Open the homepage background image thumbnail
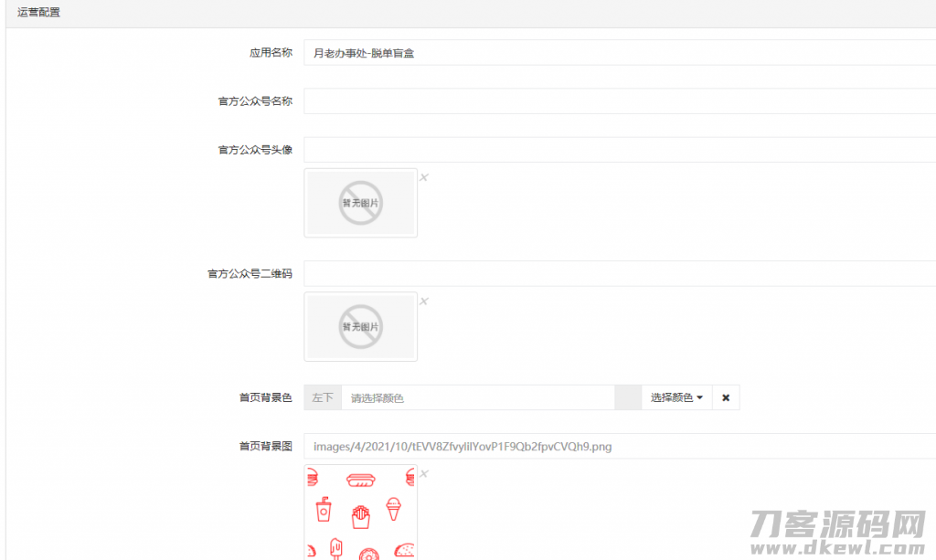The image size is (936, 560). (360, 512)
